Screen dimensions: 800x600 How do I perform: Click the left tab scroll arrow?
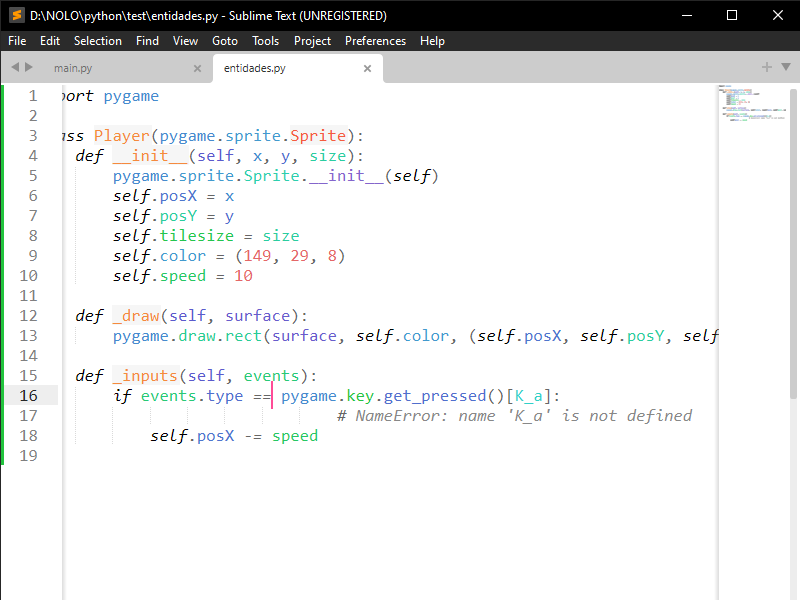pyautogui.click(x=15, y=67)
